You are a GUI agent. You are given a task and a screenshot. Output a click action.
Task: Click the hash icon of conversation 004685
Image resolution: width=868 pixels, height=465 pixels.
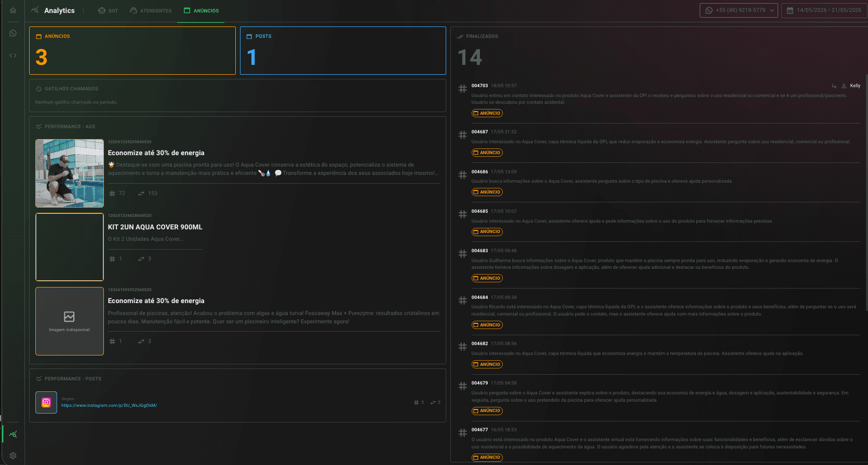click(x=462, y=214)
